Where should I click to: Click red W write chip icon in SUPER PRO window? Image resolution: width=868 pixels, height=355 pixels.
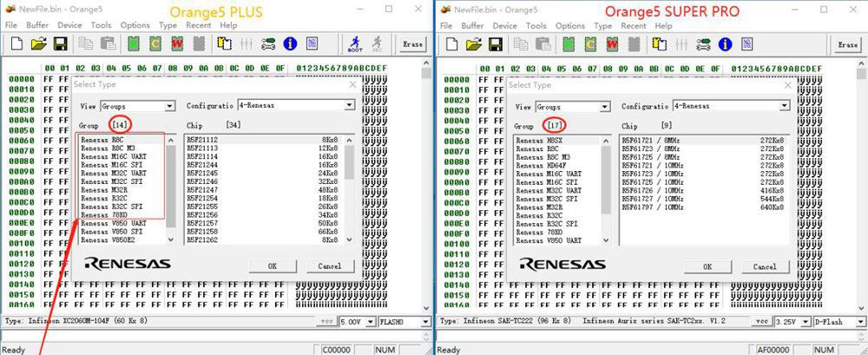612,44
